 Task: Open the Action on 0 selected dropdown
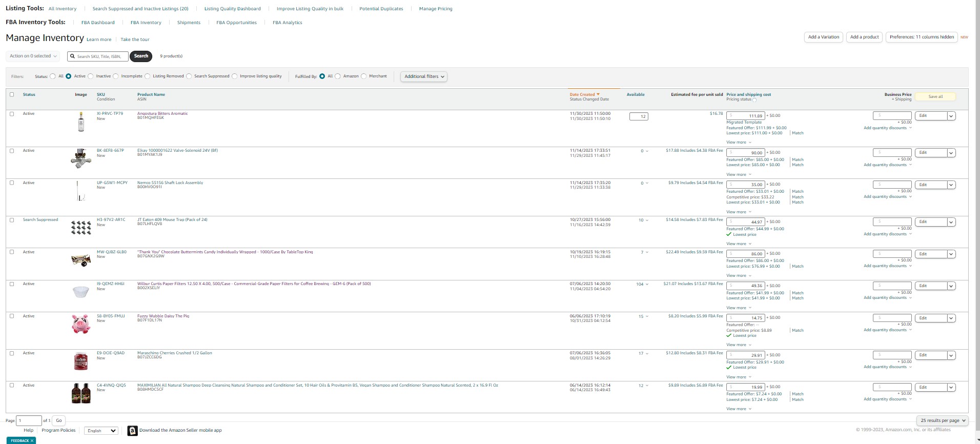click(33, 56)
